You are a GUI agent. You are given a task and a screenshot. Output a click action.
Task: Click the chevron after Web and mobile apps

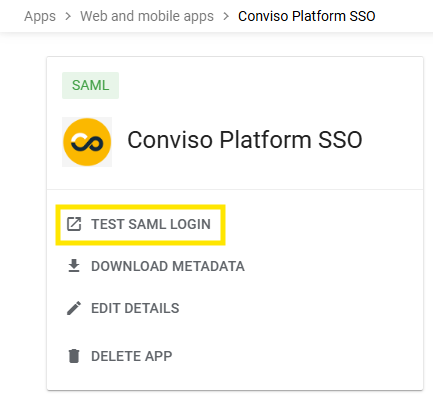tap(226, 16)
